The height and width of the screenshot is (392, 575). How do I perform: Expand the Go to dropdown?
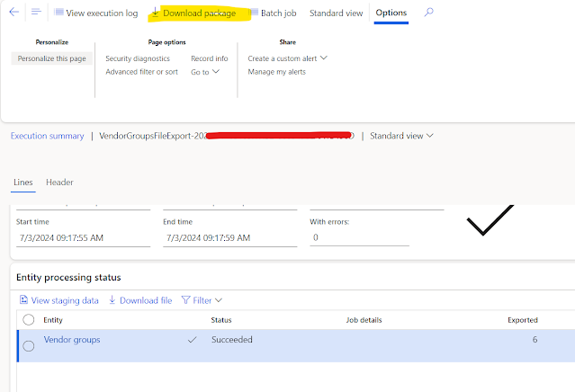(x=205, y=72)
